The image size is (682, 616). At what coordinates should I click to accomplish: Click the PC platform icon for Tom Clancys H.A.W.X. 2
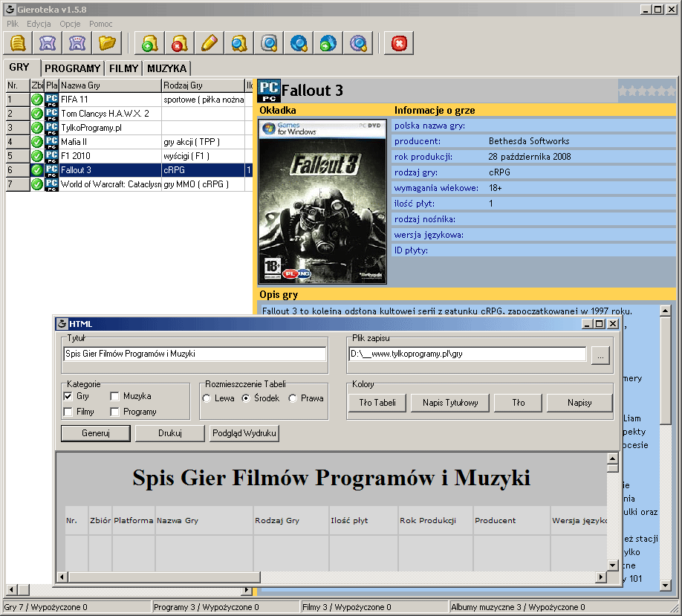(52, 114)
